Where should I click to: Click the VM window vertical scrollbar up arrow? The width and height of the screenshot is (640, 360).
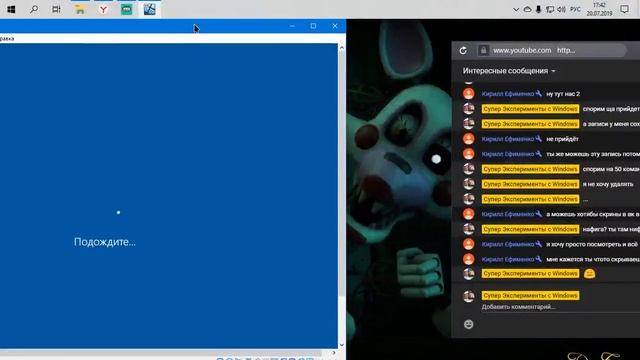(x=342, y=48)
